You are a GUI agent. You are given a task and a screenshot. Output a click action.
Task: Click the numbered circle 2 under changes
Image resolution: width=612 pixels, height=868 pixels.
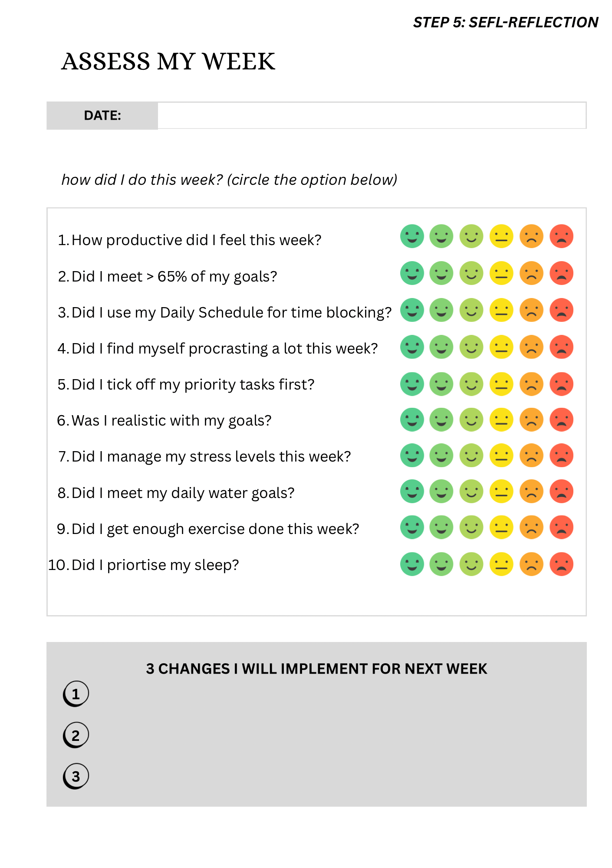pyautogui.click(x=76, y=735)
